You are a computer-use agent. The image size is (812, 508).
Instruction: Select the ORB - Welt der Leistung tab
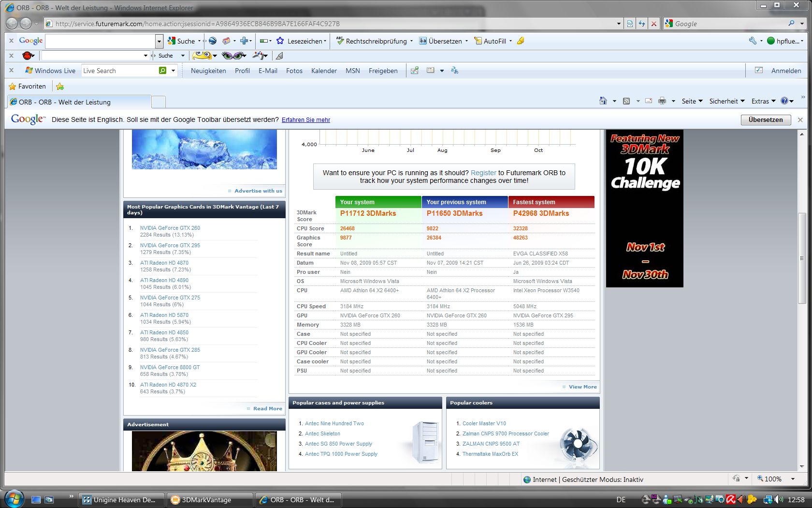(79, 102)
